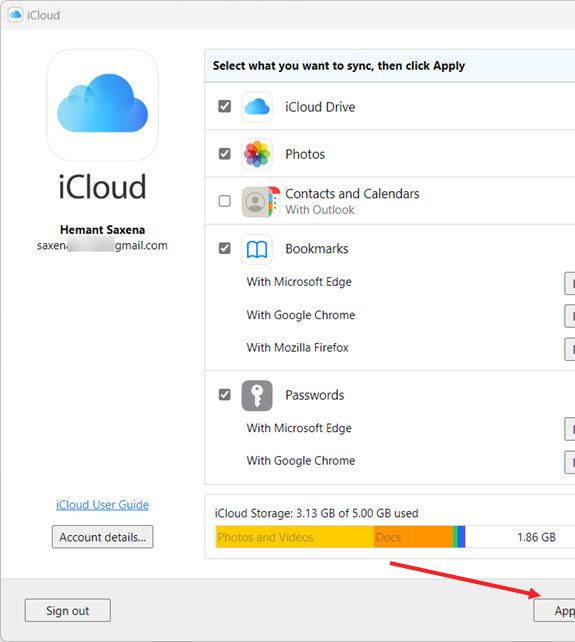Click the Contacts and Calendars label
The width and height of the screenshot is (575, 642).
(352, 193)
